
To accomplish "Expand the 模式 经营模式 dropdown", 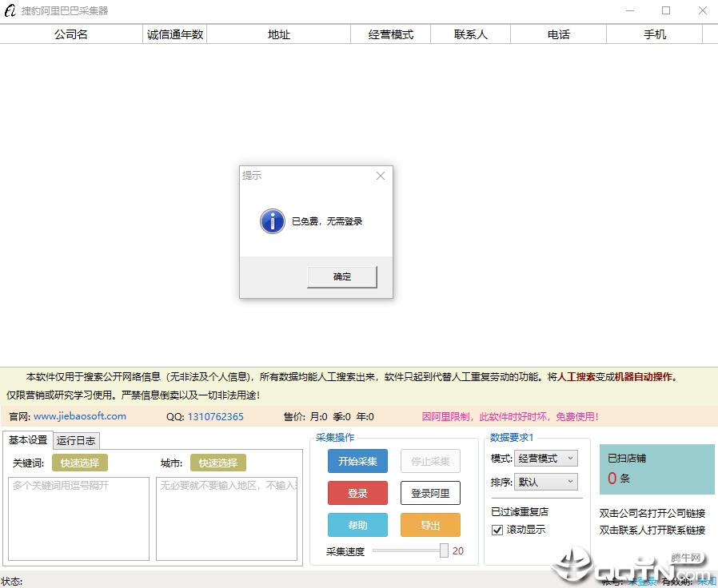I will click(546, 458).
